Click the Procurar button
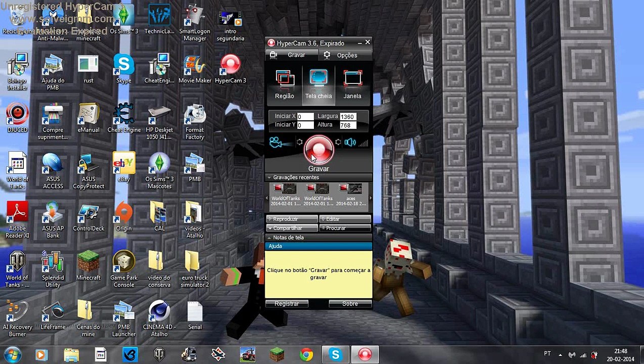This screenshot has height=364, width=644. pyautogui.click(x=346, y=228)
